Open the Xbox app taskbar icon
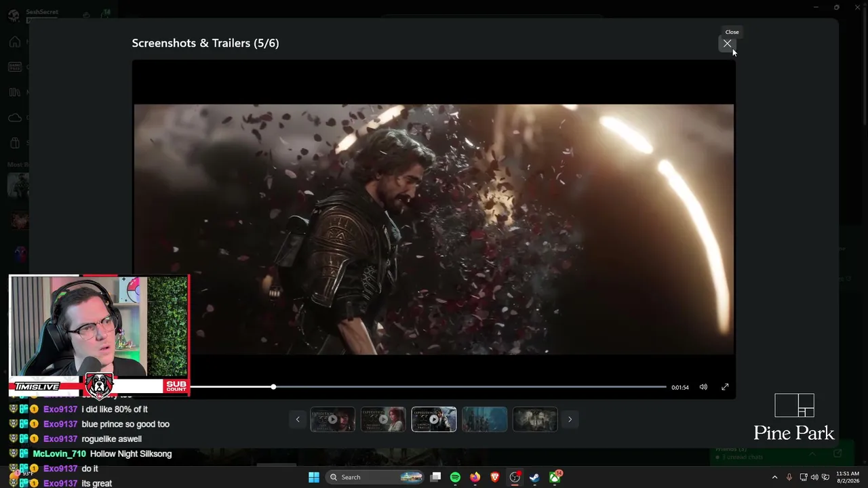 pos(555,477)
